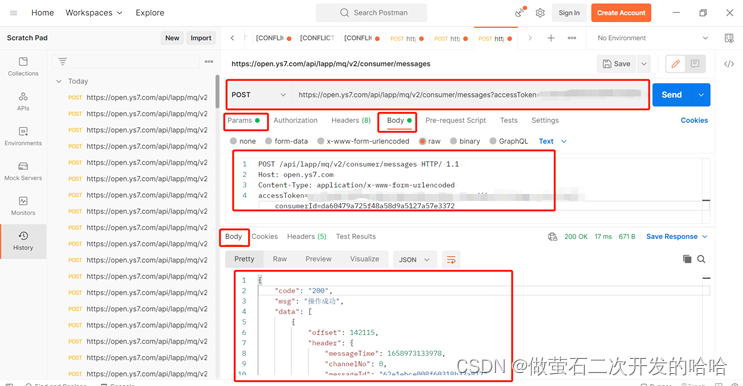Open the settings gear icon

[540, 13]
